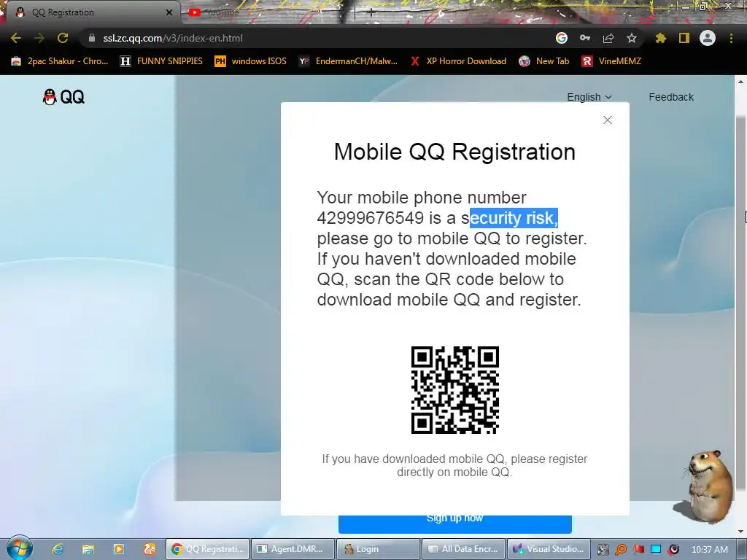Click the highlighted text 'ecurity risk,'

(514, 218)
